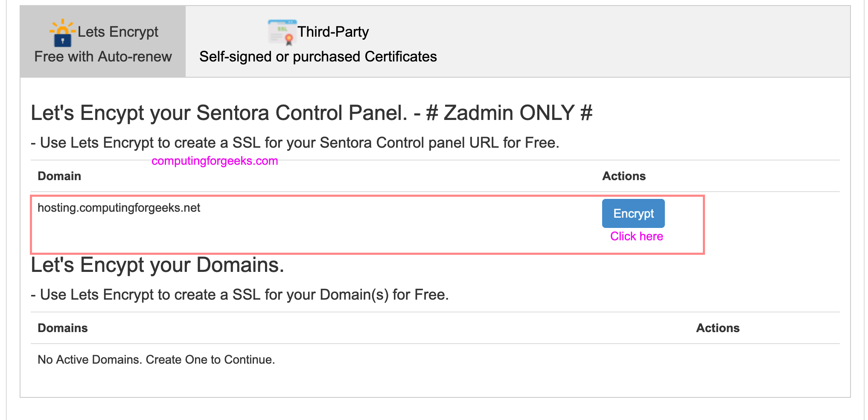Click the Actions column header
The image size is (868, 420).
tap(624, 175)
